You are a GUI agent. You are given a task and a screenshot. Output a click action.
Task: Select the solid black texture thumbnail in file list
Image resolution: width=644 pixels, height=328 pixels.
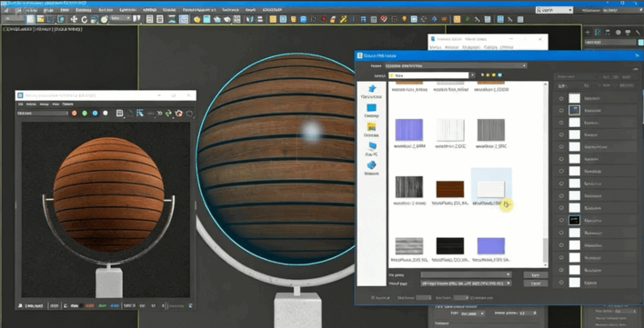(x=449, y=246)
